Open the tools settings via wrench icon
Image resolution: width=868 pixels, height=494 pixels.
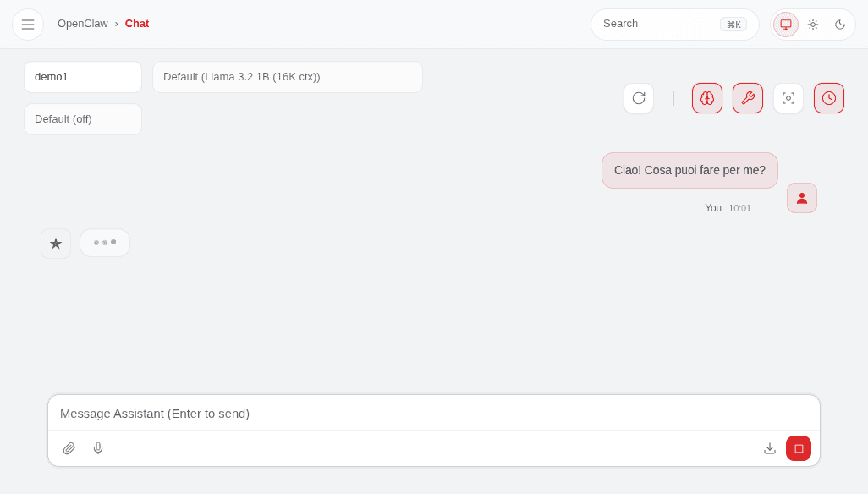click(748, 98)
